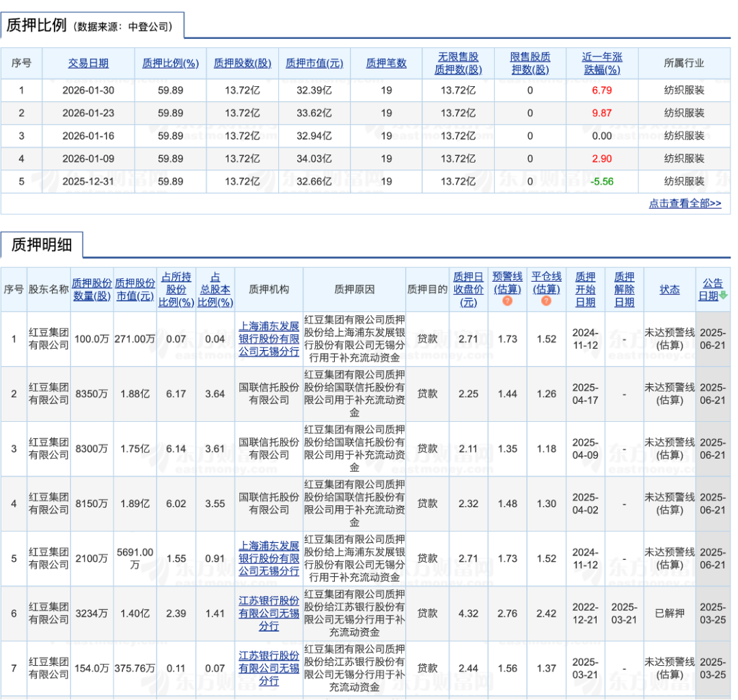Sort by 质押比例(%) column header
The image size is (738, 700).
tap(170, 63)
